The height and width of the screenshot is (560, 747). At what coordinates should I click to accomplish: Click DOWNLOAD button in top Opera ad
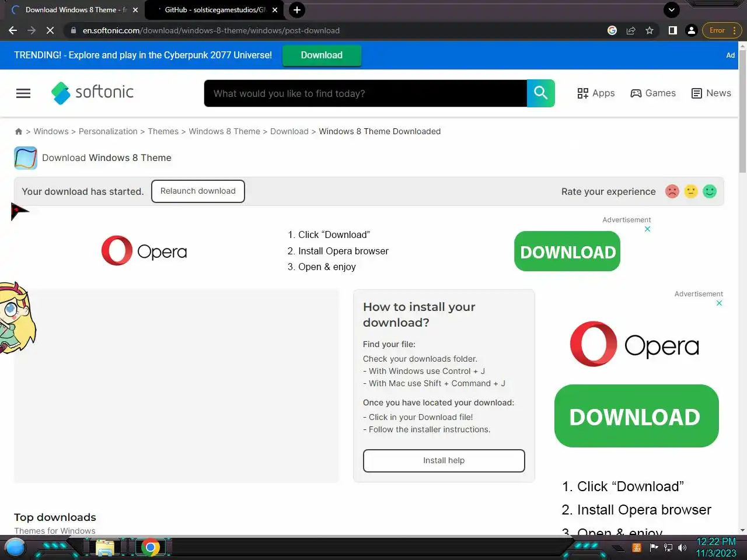[567, 251]
